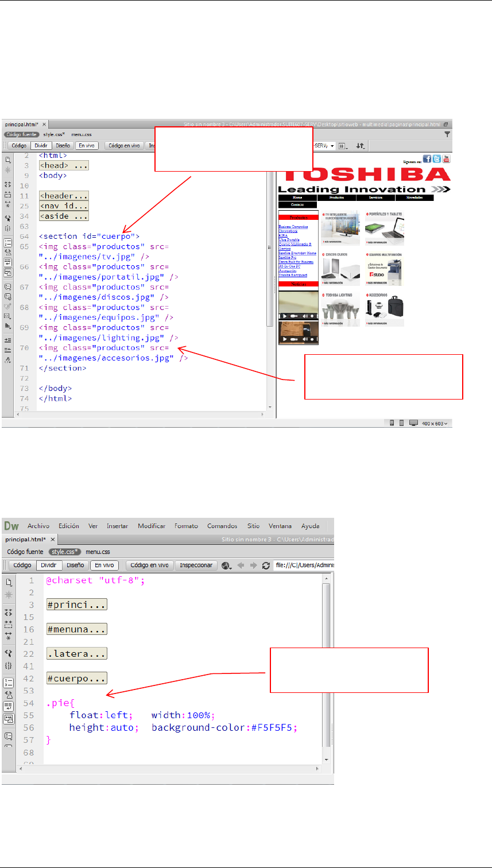The width and height of the screenshot is (492, 868).
Task: Open the Ventana menu
Action: pyautogui.click(x=280, y=526)
